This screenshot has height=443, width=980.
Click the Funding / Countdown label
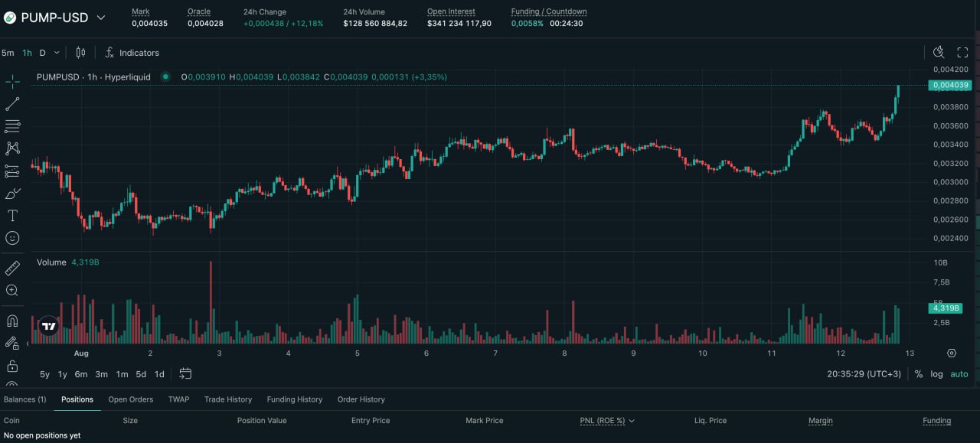(x=549, y=11)
